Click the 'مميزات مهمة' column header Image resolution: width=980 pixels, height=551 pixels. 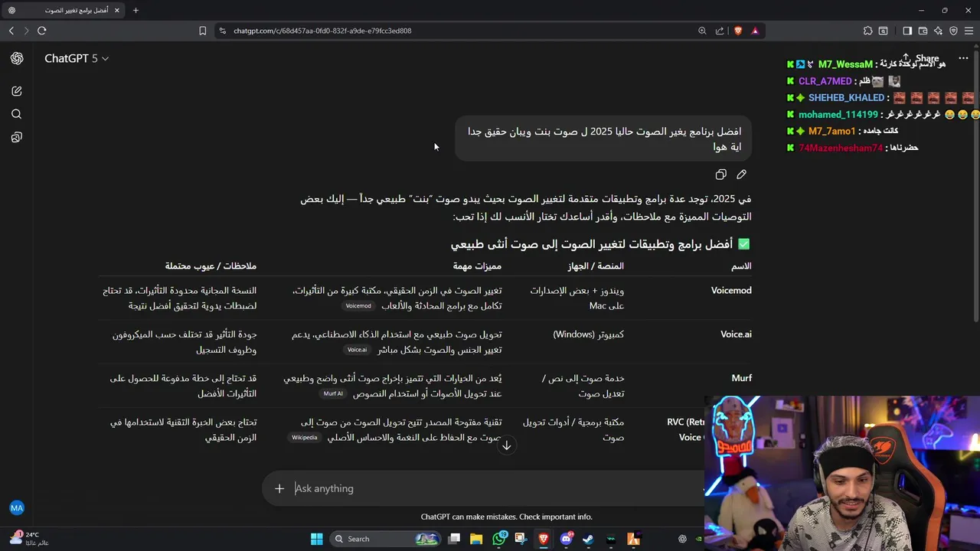tap(477, 266)
